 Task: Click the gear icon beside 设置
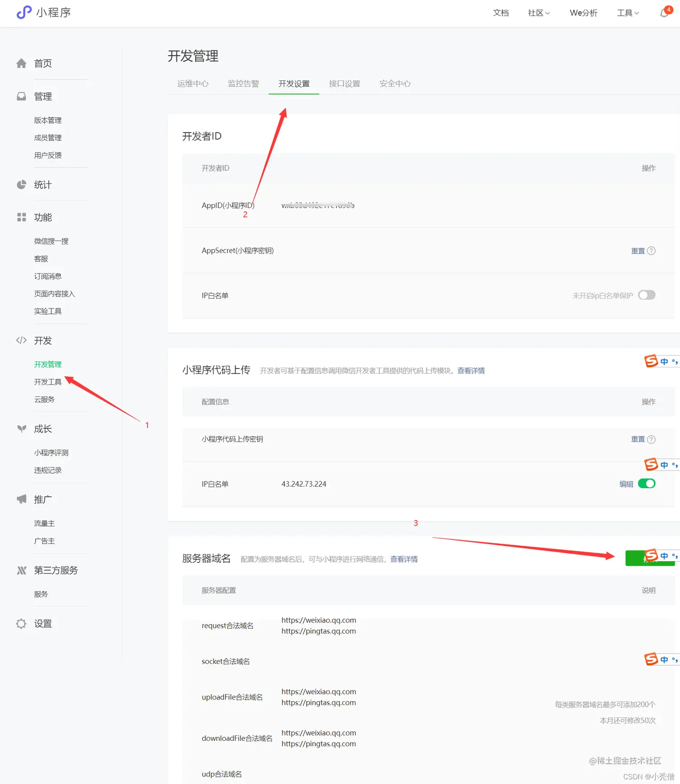[21, 624]
